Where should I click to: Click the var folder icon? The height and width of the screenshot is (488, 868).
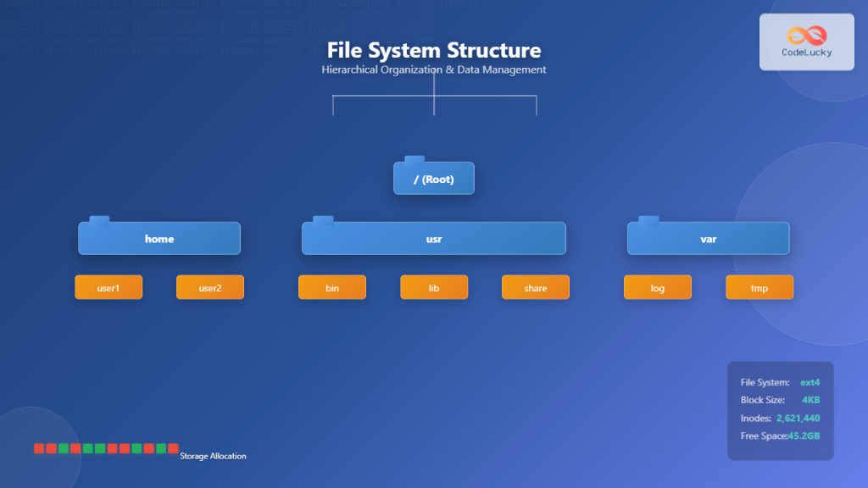coord(708,239)
